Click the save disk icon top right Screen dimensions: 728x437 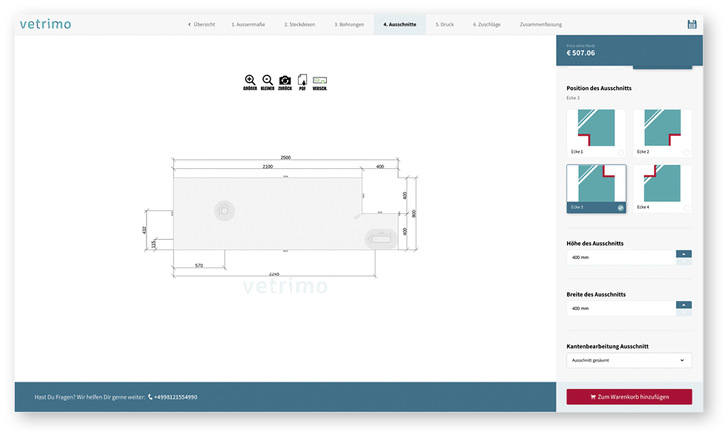[692, 24]
